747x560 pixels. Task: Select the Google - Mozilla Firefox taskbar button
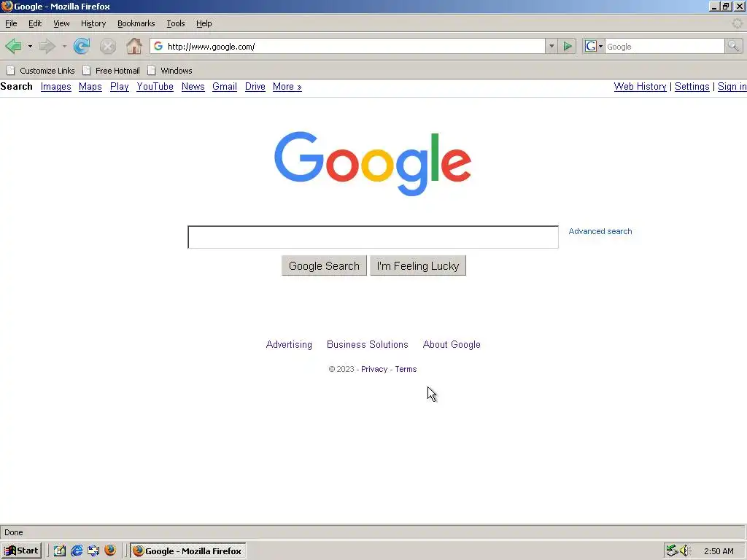coord(188,551)
